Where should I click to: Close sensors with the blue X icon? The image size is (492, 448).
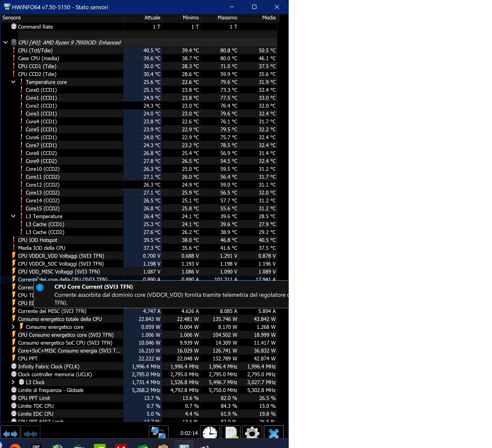(x=273, y=433)
